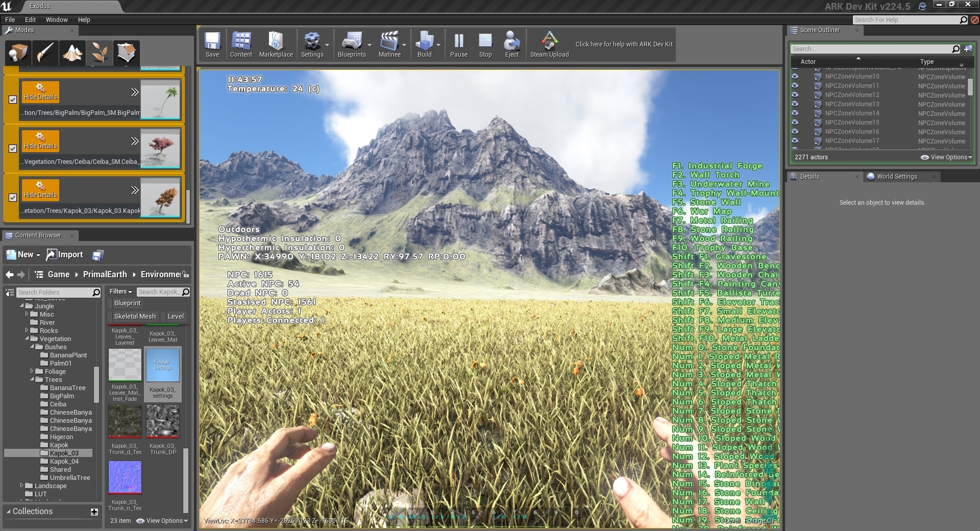The width and height of the screenshot is (980, 531).
Task: Open the Marketplace toolbar icon
Action: 276,44
